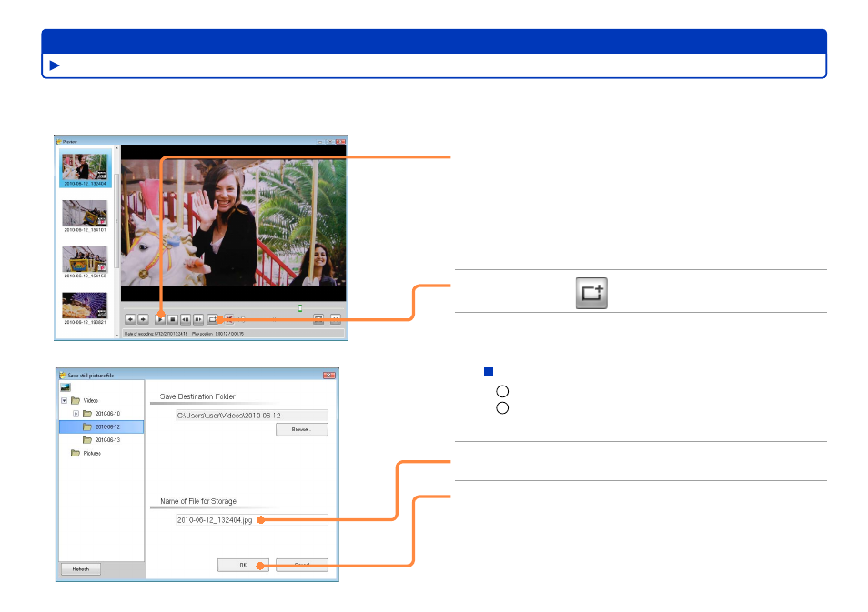This screenshot has height=612, width=868.
Task: Click the Date of recording status text
Action: 156,334
